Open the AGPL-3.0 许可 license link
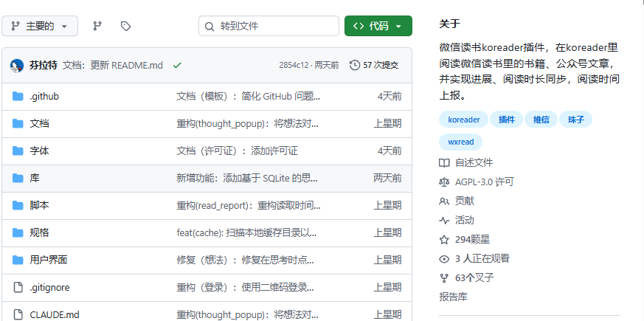 pyautogui.click(x=484, y=182)
